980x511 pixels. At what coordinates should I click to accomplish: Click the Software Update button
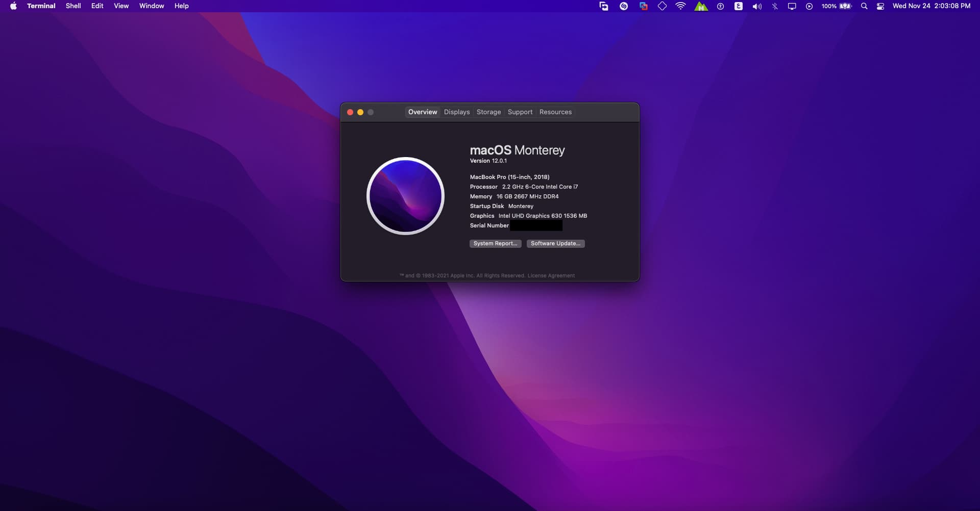pos(555,244)
